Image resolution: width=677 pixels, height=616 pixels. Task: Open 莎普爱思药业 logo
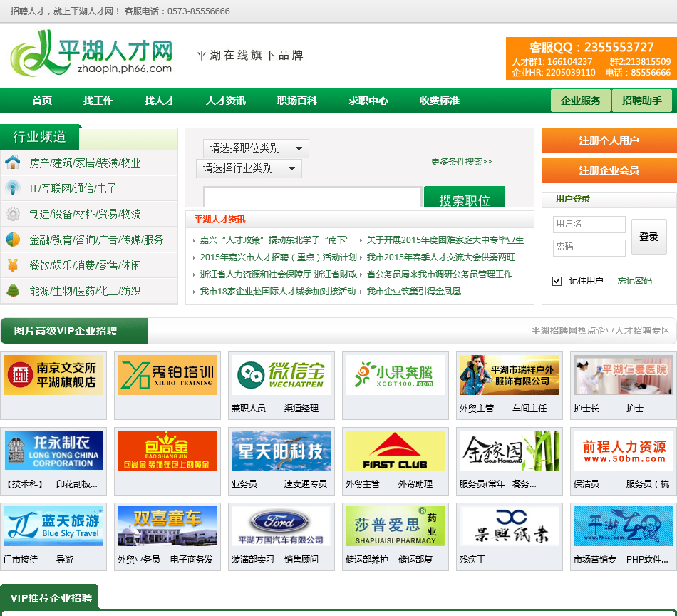pyautogui.click(x=396, y=526)
